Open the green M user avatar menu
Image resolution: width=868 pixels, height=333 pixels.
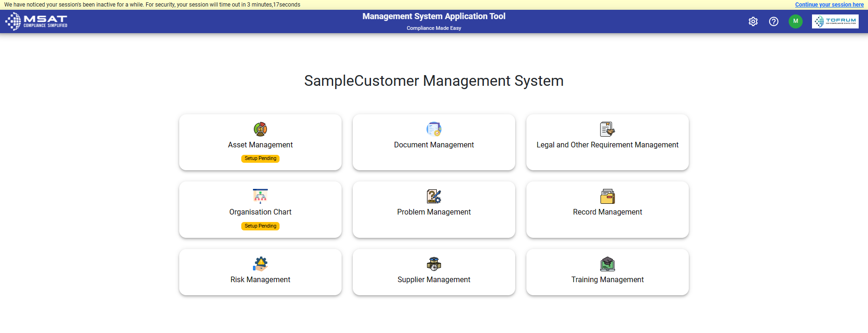795,21
